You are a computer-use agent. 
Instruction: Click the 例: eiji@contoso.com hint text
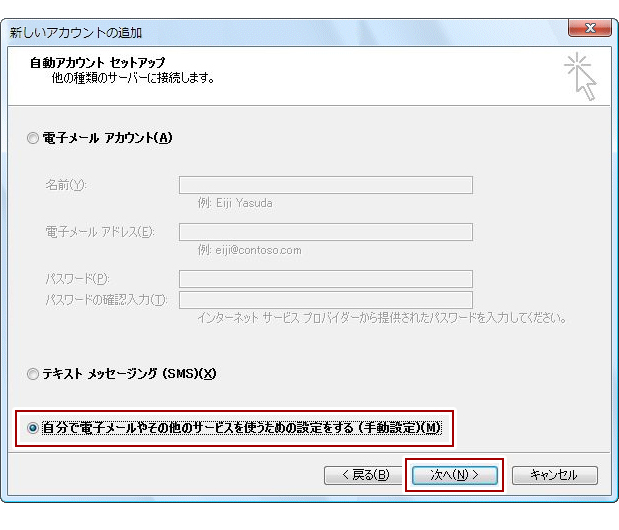coord(249,250)
